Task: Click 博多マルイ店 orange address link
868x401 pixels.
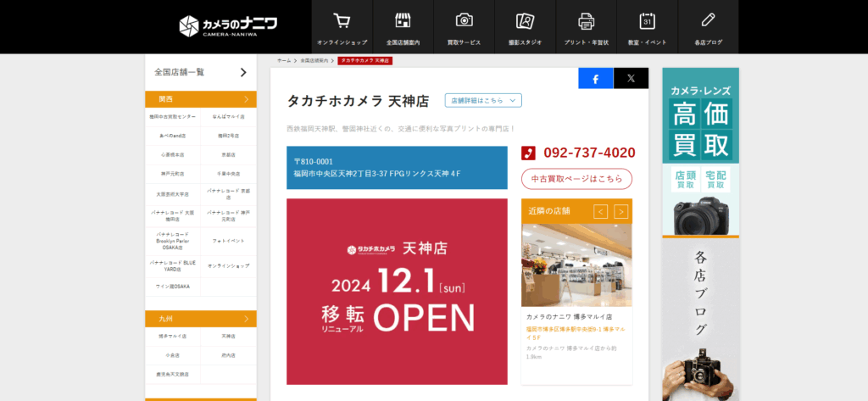Action: (576, 333)
